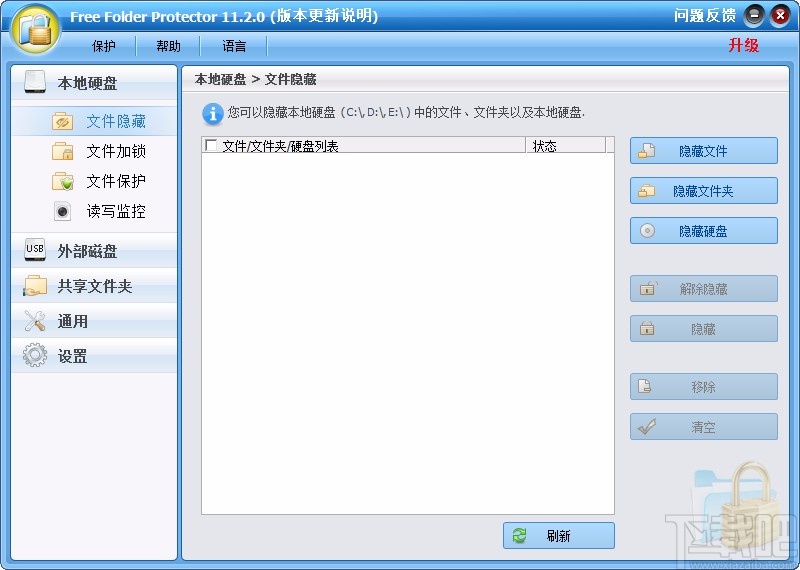This screenshot has width=800, height=570.
Task: Click the open-lock icon on 解除隐藏 button
Action: [x=647, y=288]
